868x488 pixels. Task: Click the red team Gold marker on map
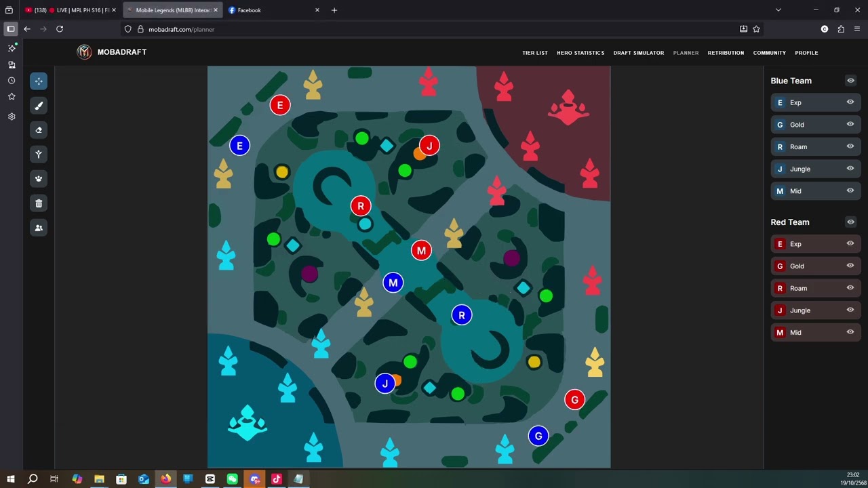[x=574, y=400]
